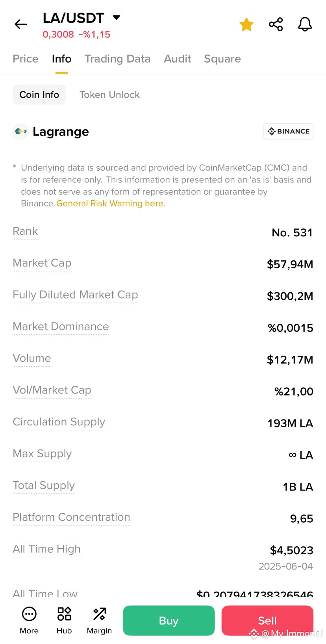Tap the back arrow icon
The image size is (326, 644).
click(x=21, y=24)
